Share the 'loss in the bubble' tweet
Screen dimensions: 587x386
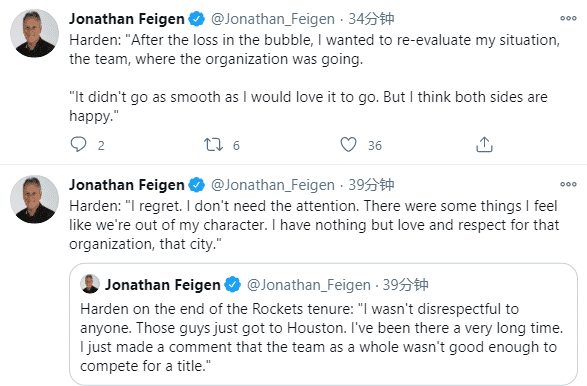[484, 145]
